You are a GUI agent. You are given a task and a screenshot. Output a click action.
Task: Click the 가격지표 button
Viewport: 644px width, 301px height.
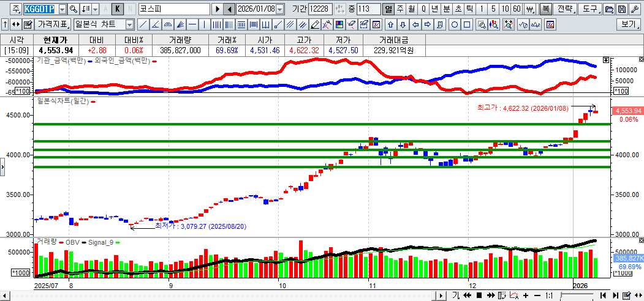pos(53,24)
